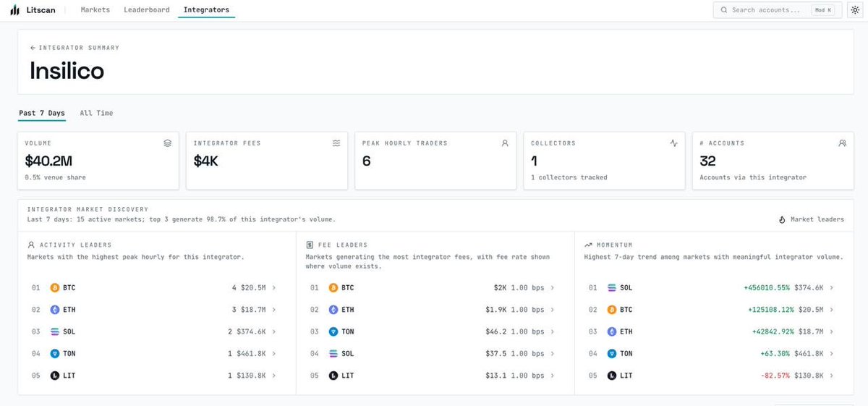868x406 pixels.
Task: Switch to the All Time tab
Action: pyautogui.click(x=96, y=113)
